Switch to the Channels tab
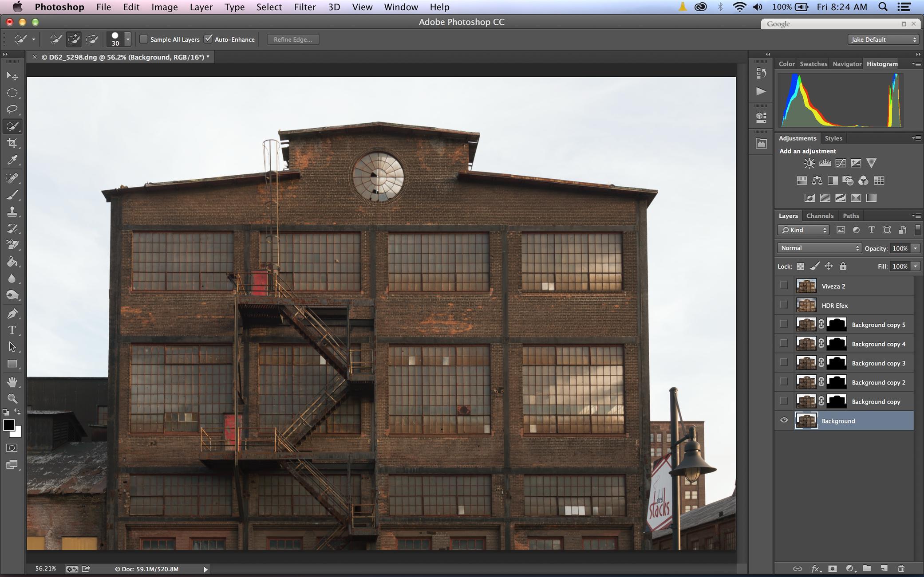 click(x=819, y=216)
